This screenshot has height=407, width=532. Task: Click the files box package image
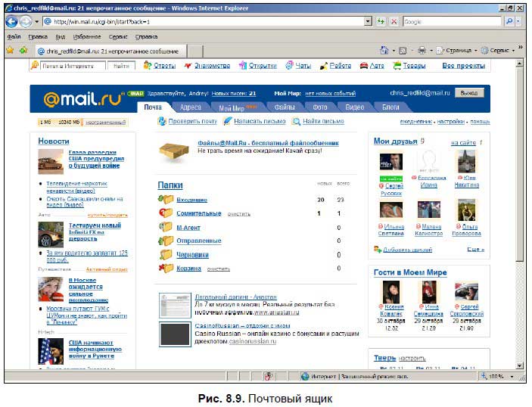pos(174,153)
